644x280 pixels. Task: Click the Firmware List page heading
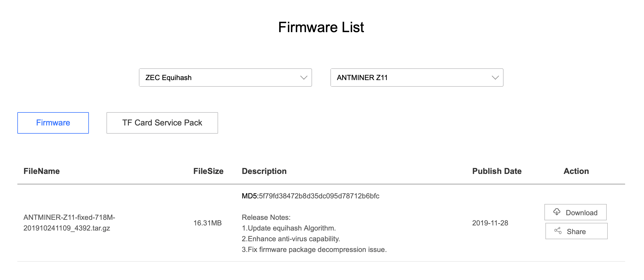[x=321, y=27]
